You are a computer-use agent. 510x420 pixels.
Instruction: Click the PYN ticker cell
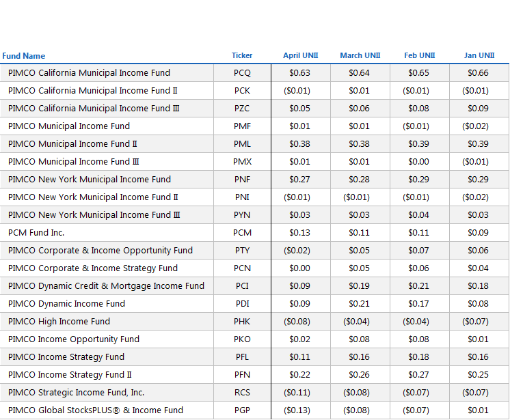pyautogui.click(x=242, y=214)
